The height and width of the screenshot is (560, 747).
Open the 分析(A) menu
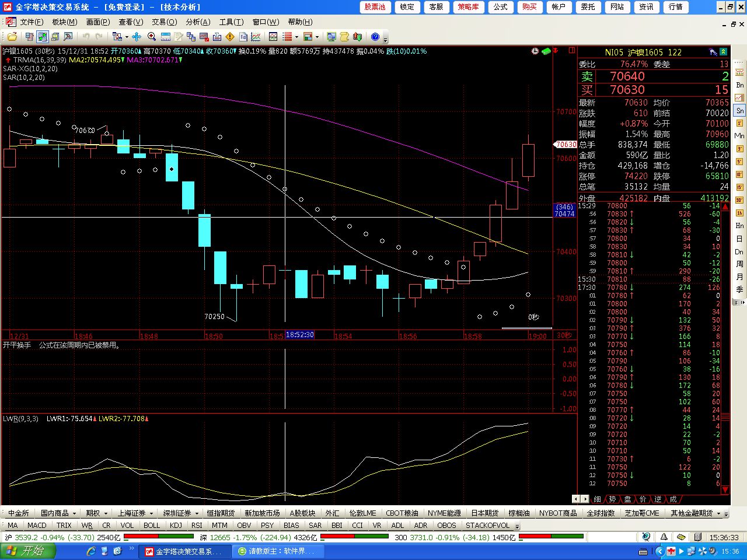[198, 22]
